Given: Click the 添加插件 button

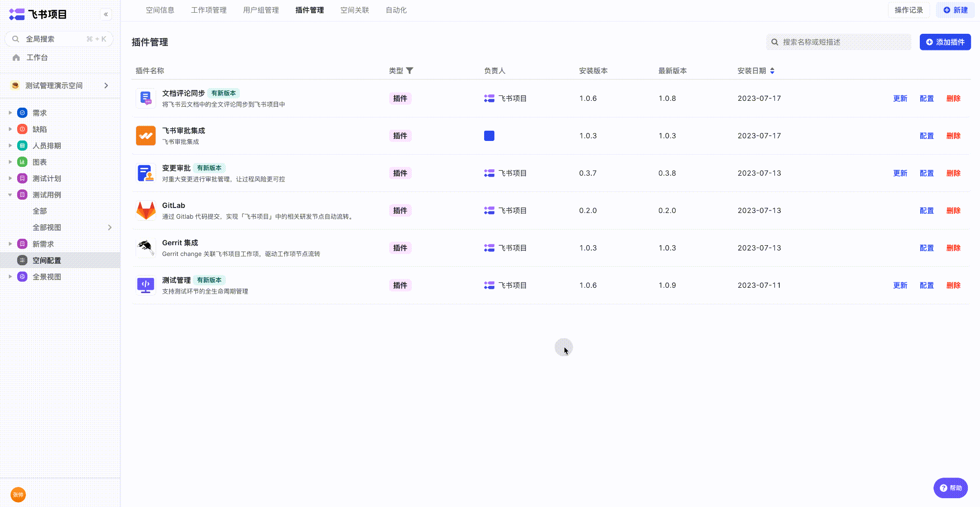Looking at the screenshot, I should click(x=945, y=42).
